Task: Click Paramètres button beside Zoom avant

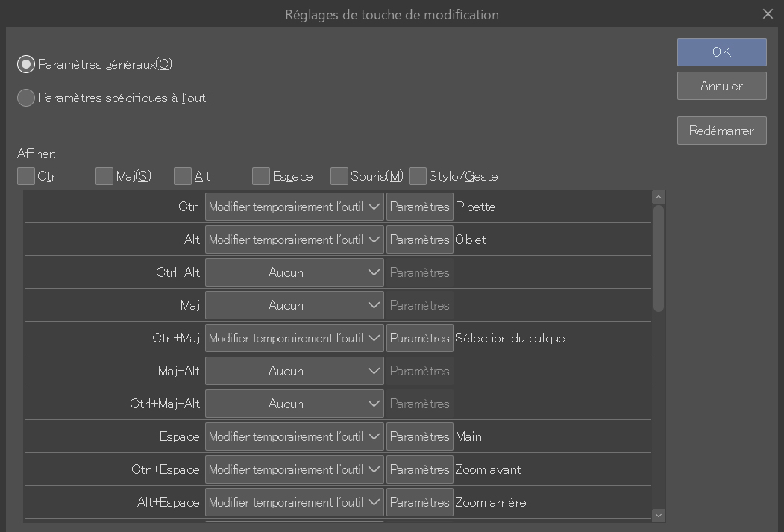Action: pos(419,469)
